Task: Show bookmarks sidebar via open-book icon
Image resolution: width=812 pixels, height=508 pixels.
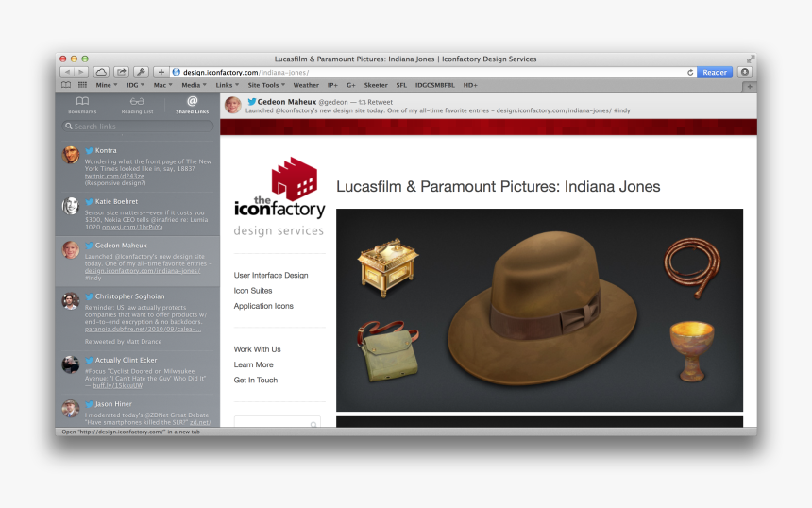Action: point(66,85)
